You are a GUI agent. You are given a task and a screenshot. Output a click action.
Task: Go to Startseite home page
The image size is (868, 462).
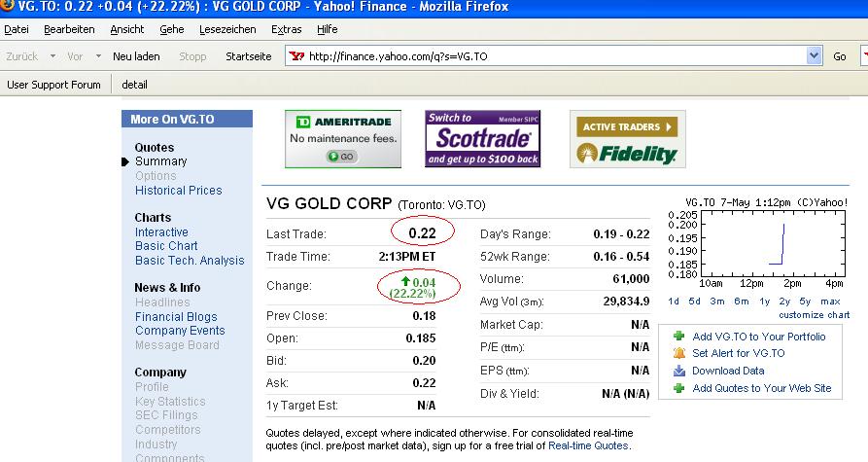[x=249, y=56]
